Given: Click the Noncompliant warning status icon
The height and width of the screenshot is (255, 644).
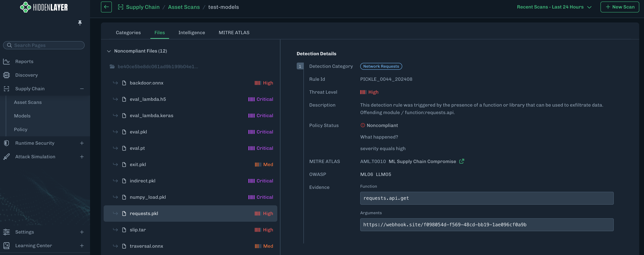Looking at the screenshot, I should (x=362, y=125).
